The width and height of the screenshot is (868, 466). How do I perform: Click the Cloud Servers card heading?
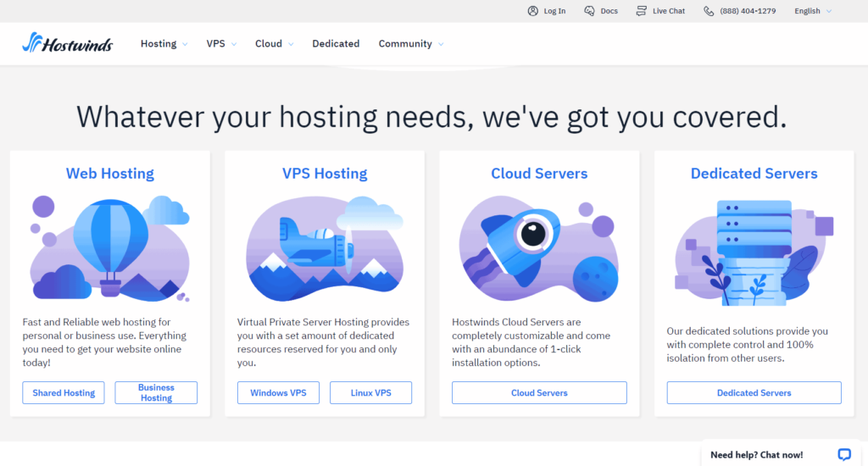click(x=539, y=173)
